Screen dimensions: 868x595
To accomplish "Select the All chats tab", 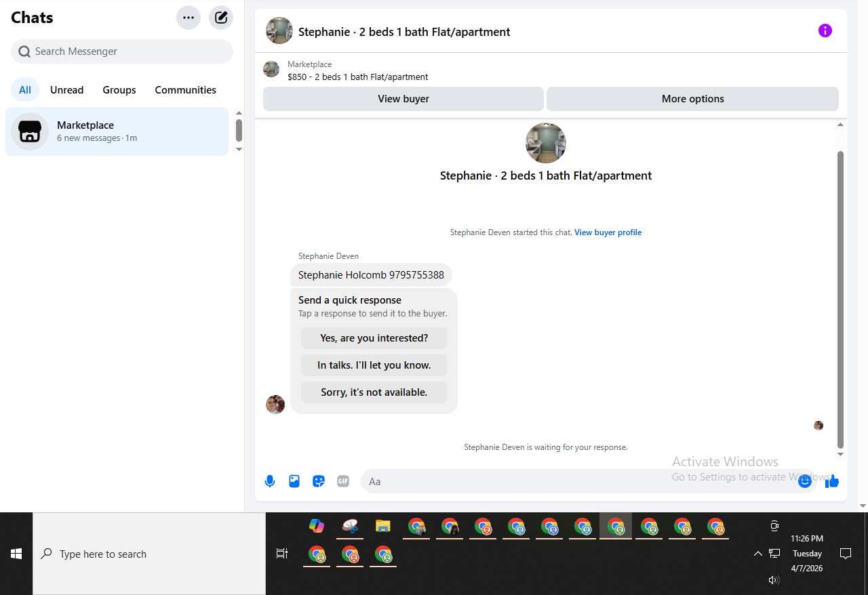I will (x=25, y=90).
